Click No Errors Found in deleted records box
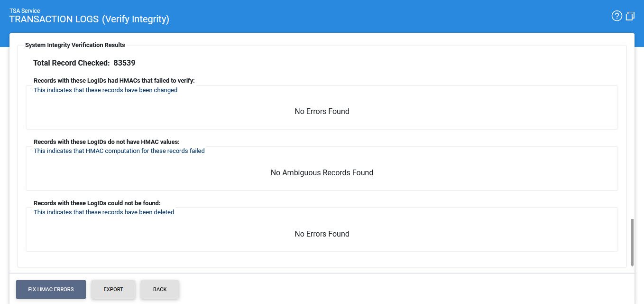This screenshot has width=644, height=304. pos(322,234)
